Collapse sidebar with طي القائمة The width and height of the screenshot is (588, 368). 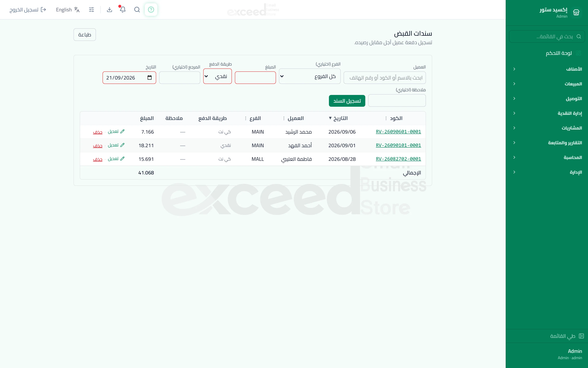[567, 336]
